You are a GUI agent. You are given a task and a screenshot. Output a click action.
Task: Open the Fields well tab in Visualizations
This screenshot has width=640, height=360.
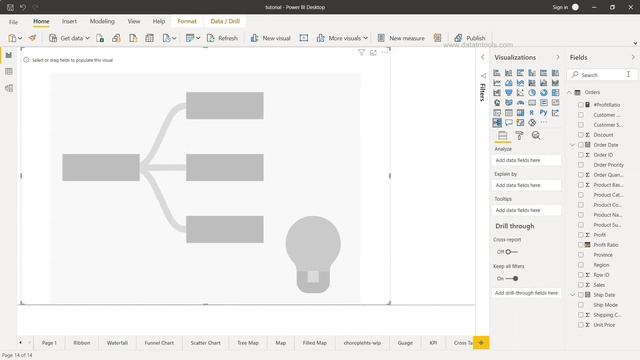coord(503,136)
